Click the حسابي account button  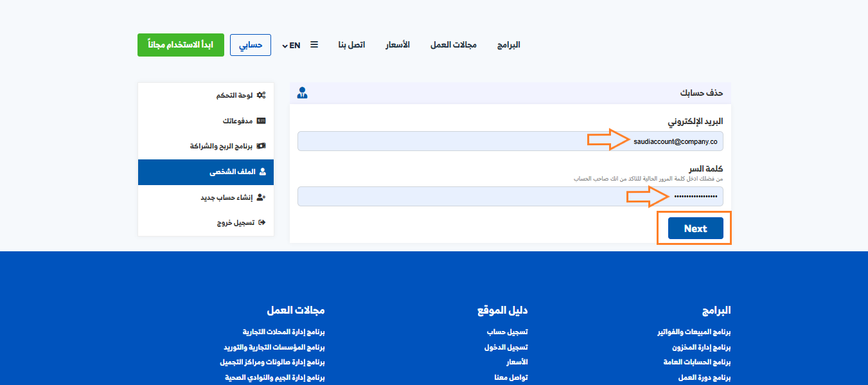coord(251,45)
